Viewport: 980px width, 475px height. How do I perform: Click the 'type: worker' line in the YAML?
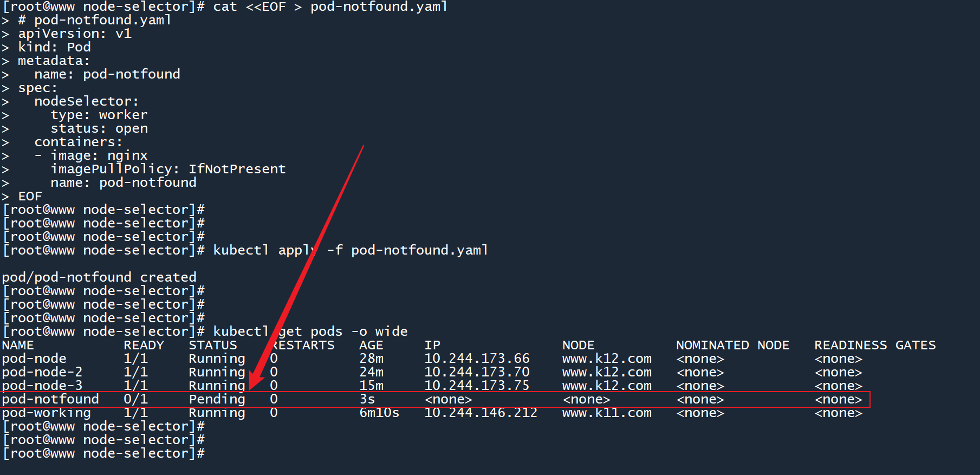tap(99, 115)
